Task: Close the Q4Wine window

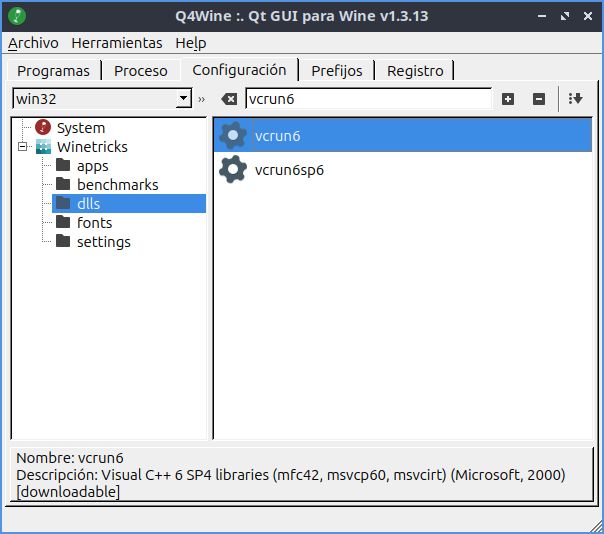Action: click(x=588, y=16)
